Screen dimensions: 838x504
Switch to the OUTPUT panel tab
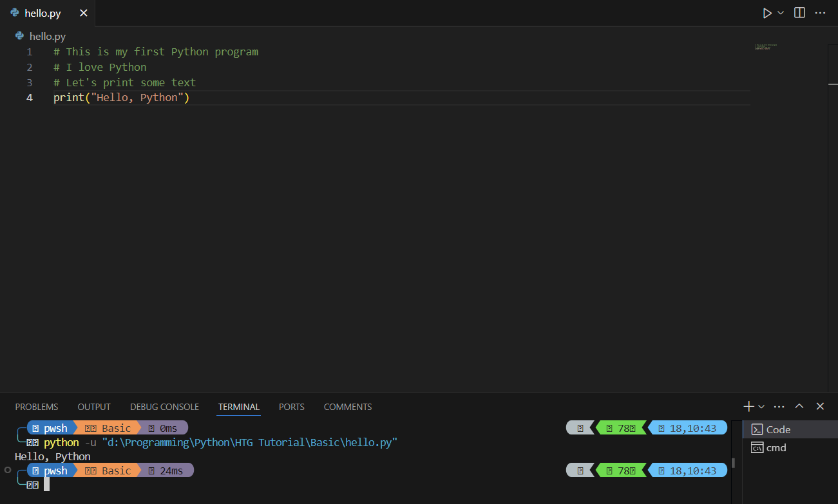(x=94, y=407)
